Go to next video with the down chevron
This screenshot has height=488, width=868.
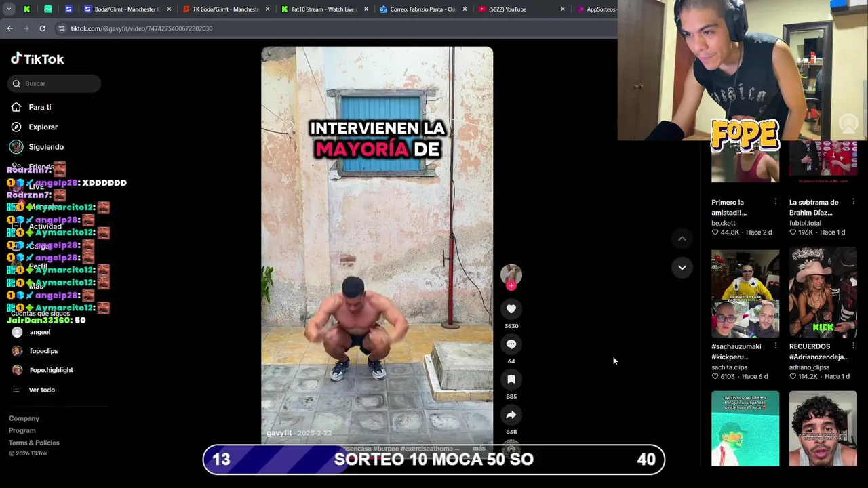tap(682, 268)
